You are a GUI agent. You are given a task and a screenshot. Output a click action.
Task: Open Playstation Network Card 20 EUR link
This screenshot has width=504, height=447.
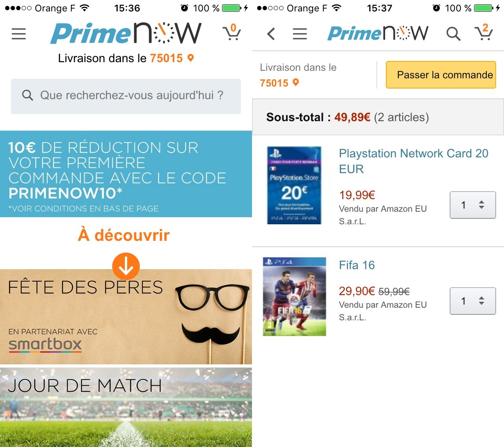coord(413,161)
